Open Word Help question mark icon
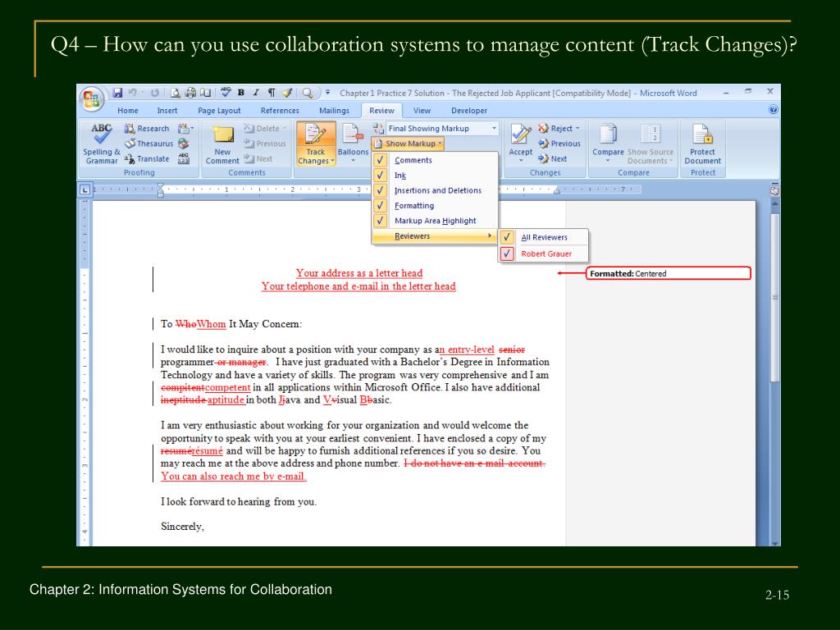Screen dimensions: 840x630 click(x=773, y=110)
